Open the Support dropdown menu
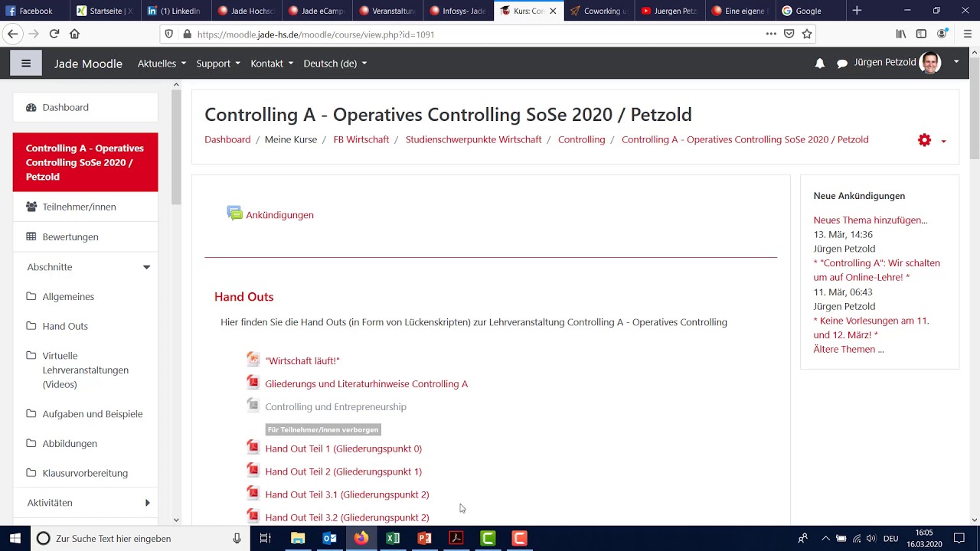Viewport: 980px width, 551px height. 218,64
